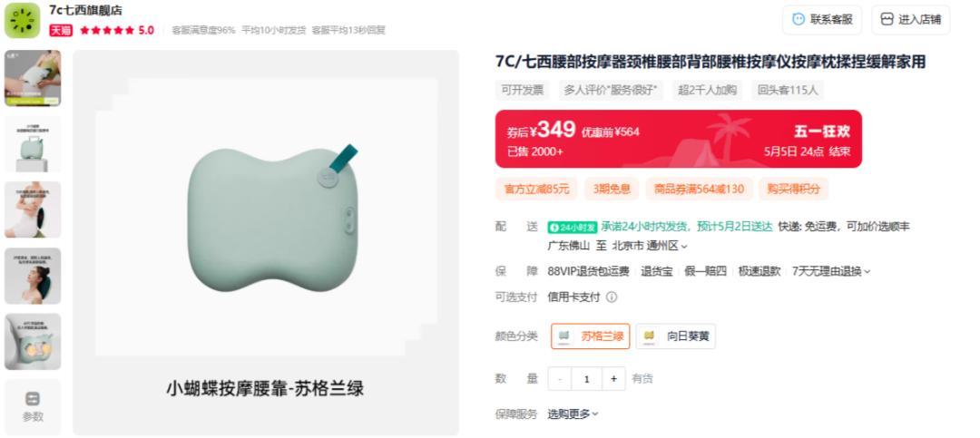The image size is (980, 438).
Task: Select the 向日葵黄 color option
Action: point(676,336)
